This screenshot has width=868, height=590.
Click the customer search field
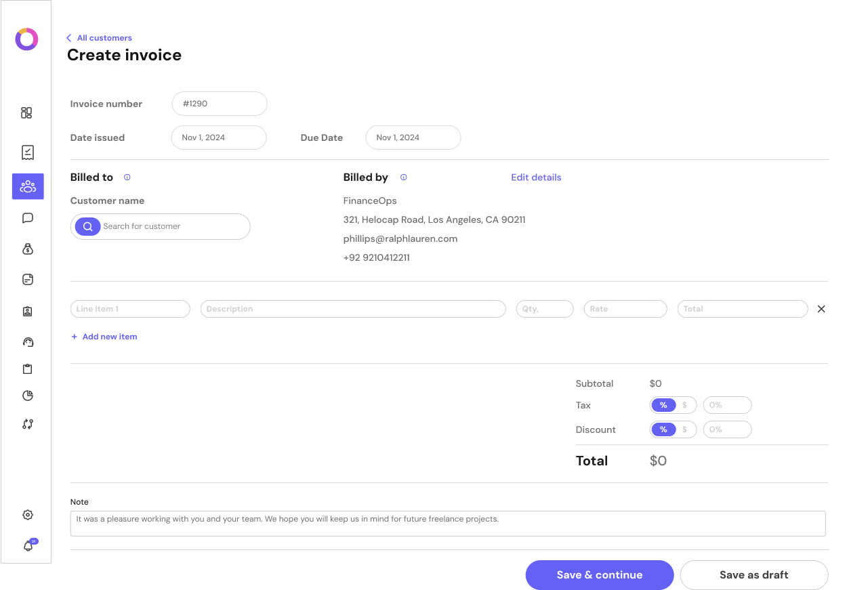[169, 226]
